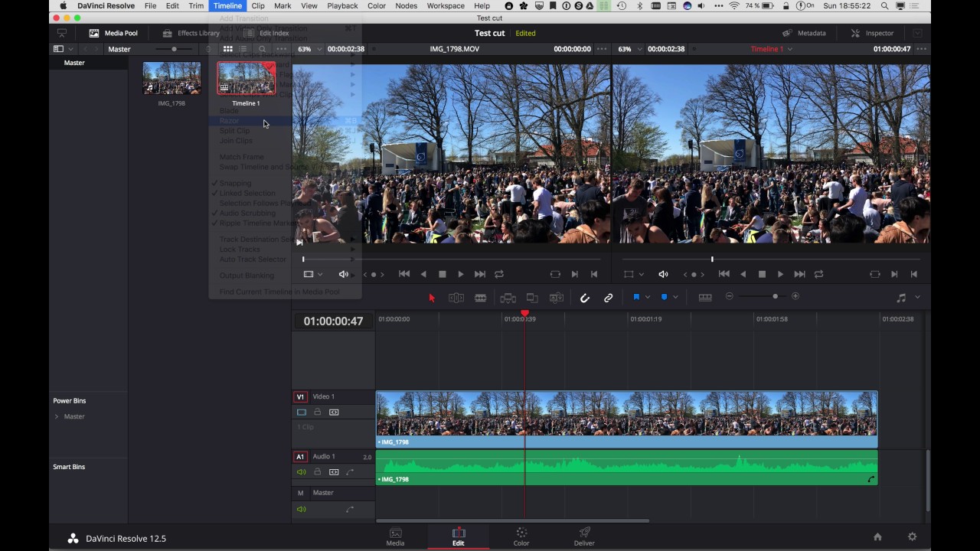Select the Timeline 1 thumbnail

[246, 78]
